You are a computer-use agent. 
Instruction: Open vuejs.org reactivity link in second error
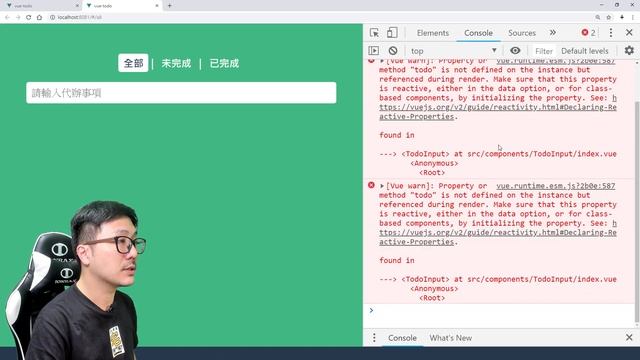498,233
